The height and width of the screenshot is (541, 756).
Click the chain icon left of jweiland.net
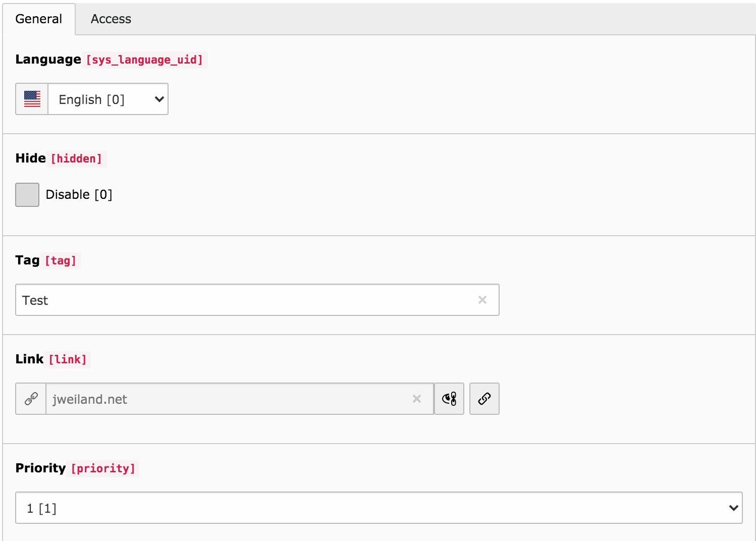(31, 399)
